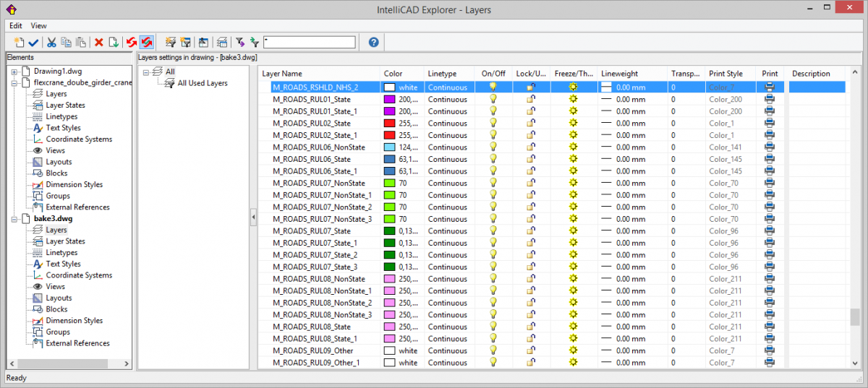The image size is (868, 388).
Task: Click the blue checkmark Set Current icon
Action: click(33, 43)
